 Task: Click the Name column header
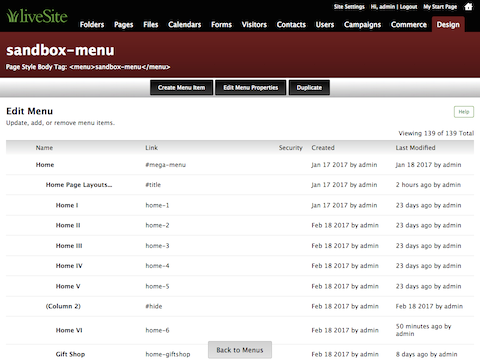click(44, 148)
